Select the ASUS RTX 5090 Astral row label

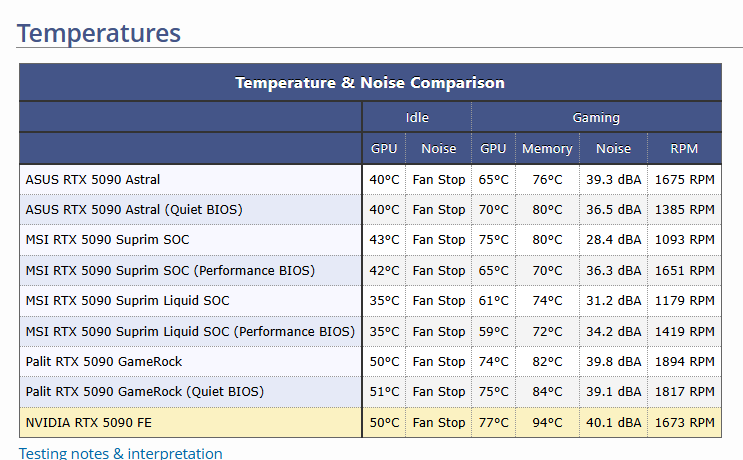tap(93, 180)
